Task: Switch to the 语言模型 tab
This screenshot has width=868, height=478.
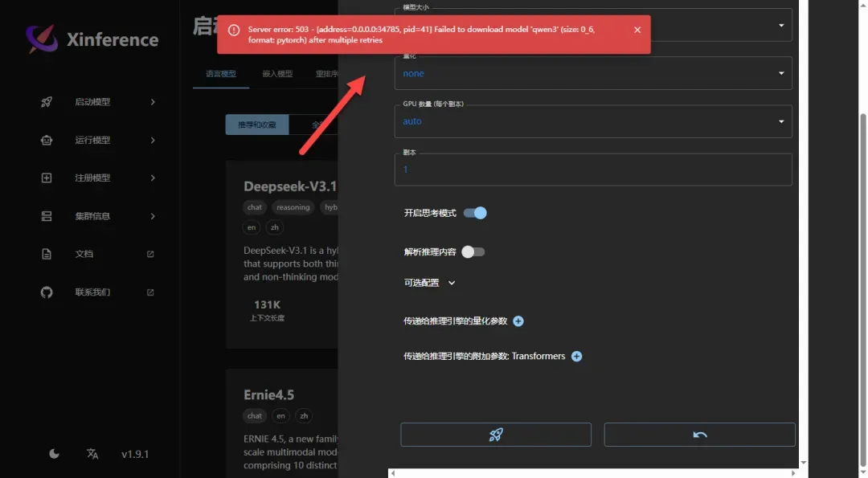Action: tap(221, 74)
